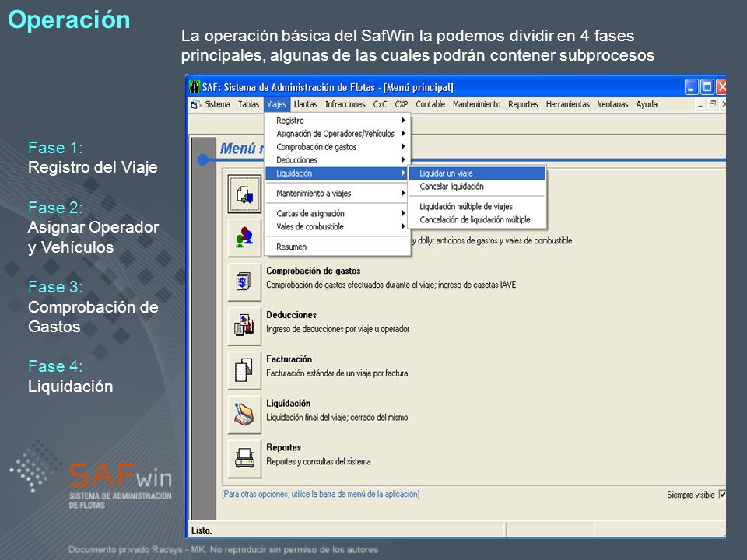This screenshot has height=560, width=747.
Task: Click the bold Liquidación heading in main panel
Action: (288, 404)
